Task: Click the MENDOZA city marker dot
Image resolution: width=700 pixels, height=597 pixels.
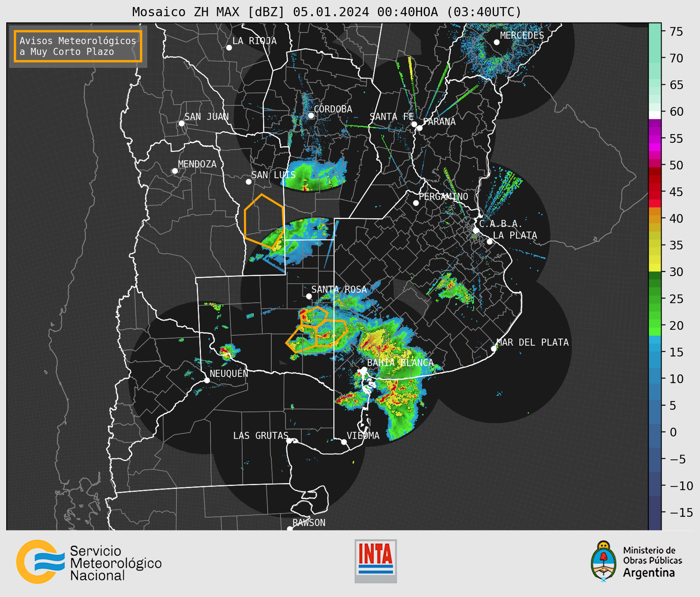Action: pyautogui.click(x=175, y=171)
